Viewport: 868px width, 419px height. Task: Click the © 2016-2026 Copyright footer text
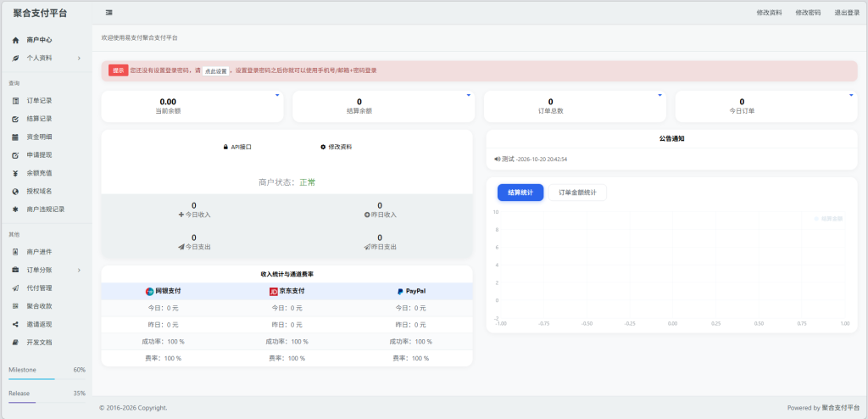pos(133,408)
